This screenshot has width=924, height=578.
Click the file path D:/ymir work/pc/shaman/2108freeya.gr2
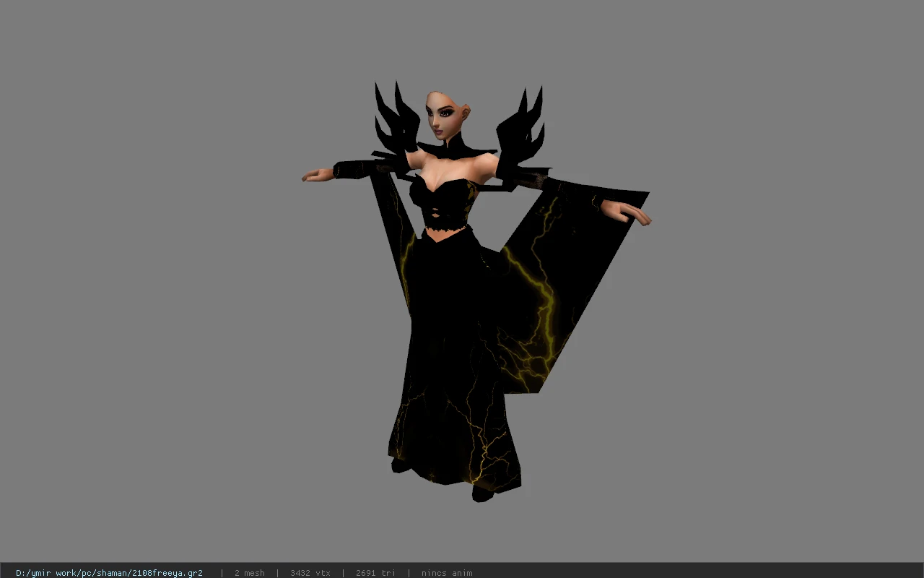click(109, 573)
